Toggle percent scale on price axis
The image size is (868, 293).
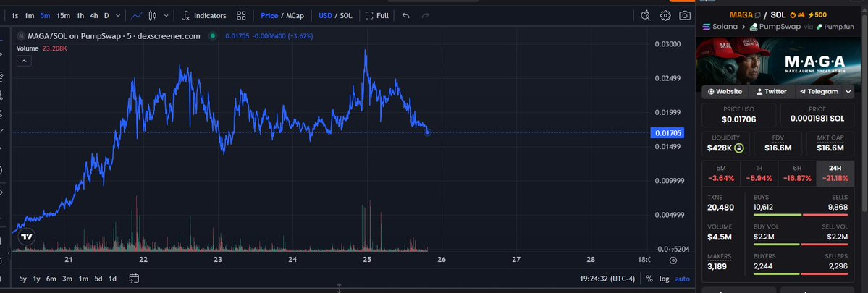click(x=649, y=279)
